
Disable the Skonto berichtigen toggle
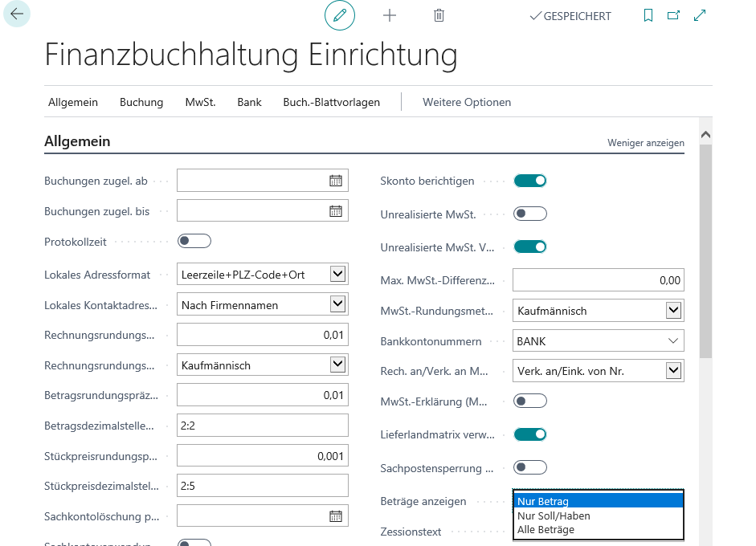tap(530, 181)
